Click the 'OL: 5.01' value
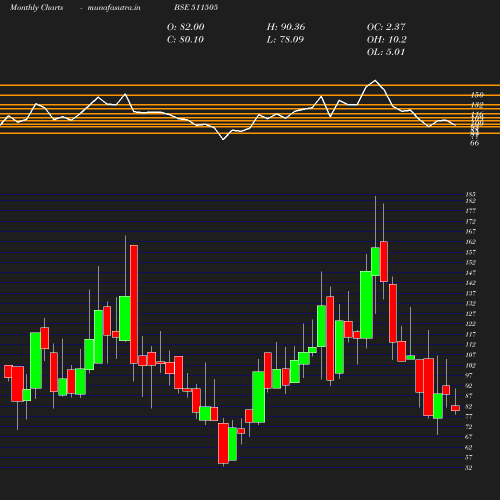500x500 pixels. coord(386,52)
